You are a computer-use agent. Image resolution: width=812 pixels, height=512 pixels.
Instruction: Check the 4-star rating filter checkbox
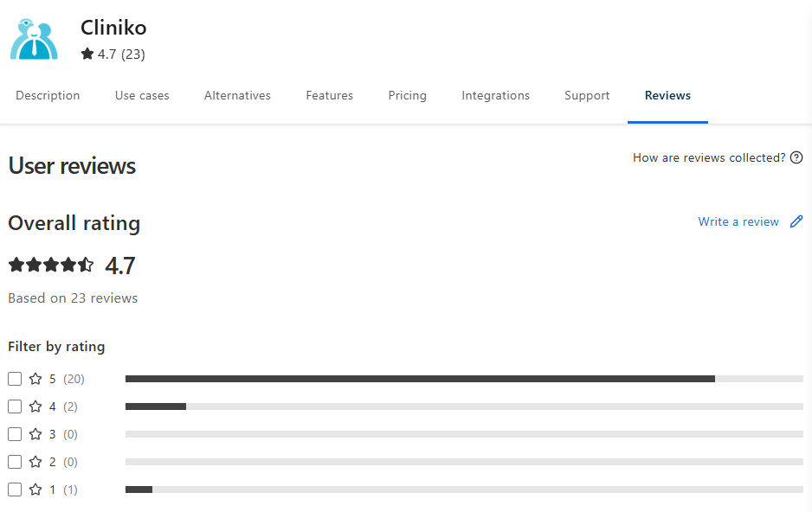coord(15,406)
